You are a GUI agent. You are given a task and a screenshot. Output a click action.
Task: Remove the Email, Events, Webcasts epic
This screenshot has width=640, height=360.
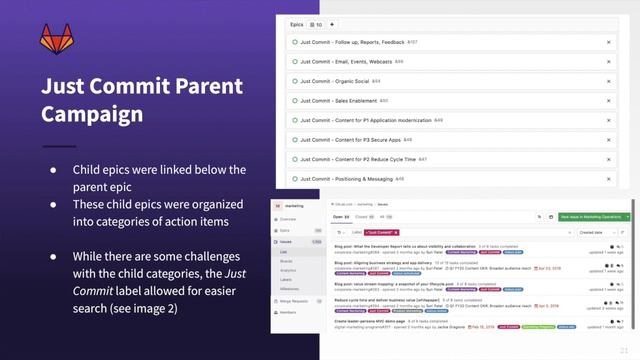pos(609,62)
